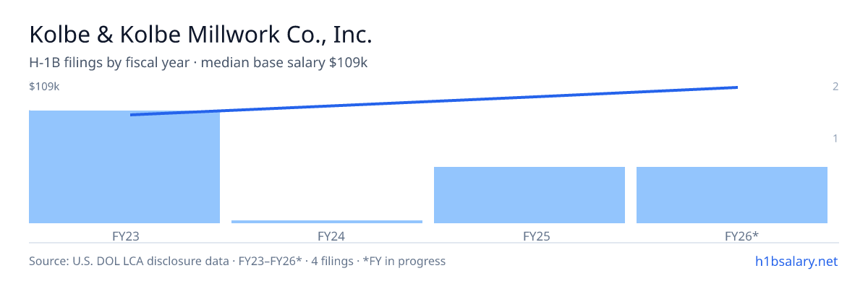The height and width of the screenshot is (289, 868).
Task: Click the end of the salary line
Action: point(736,87)
